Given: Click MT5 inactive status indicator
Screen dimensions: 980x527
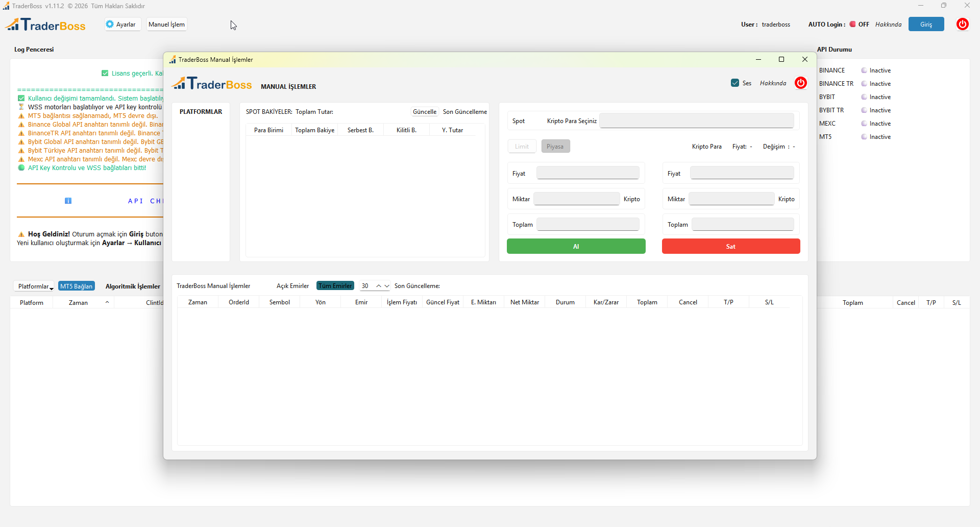Looking at the screenshot, I should tap(864, 137).
